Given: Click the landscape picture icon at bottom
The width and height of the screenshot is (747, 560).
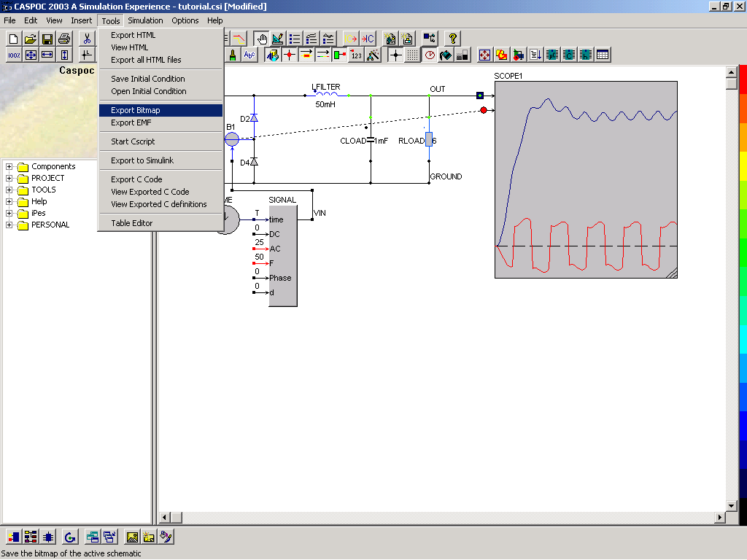Looking at the screenshot, I should tap(132, 537).
